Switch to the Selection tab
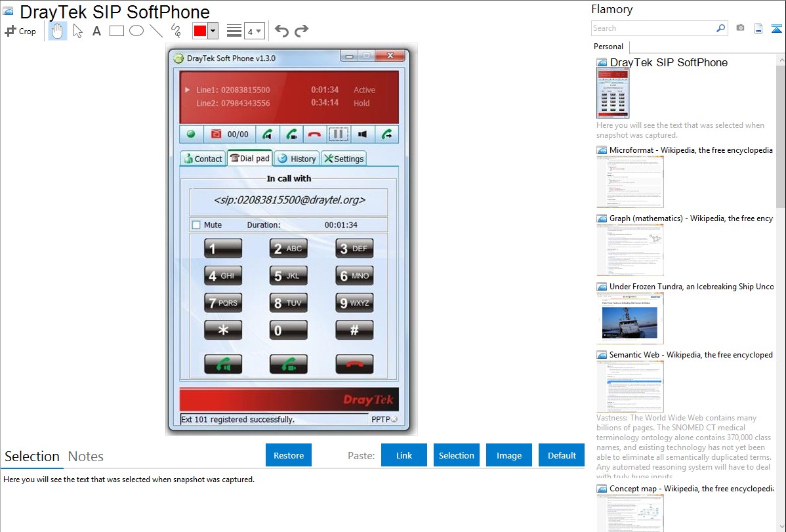 [32, 457]
